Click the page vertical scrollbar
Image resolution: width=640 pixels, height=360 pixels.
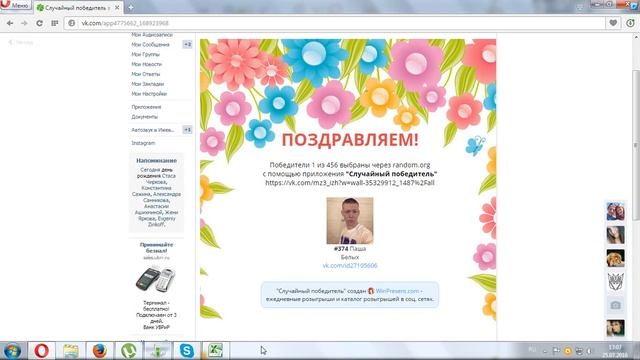click(x=636, y=145)
